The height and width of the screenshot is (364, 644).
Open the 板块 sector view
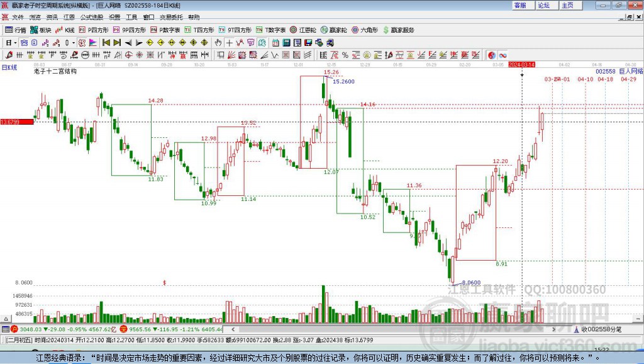click(x=41, y=30)
